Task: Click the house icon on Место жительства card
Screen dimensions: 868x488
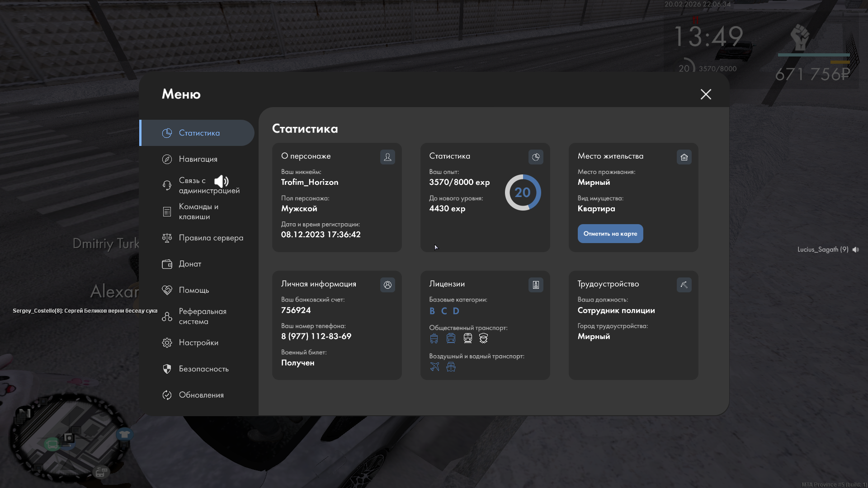Action: [x=684, y=157]
